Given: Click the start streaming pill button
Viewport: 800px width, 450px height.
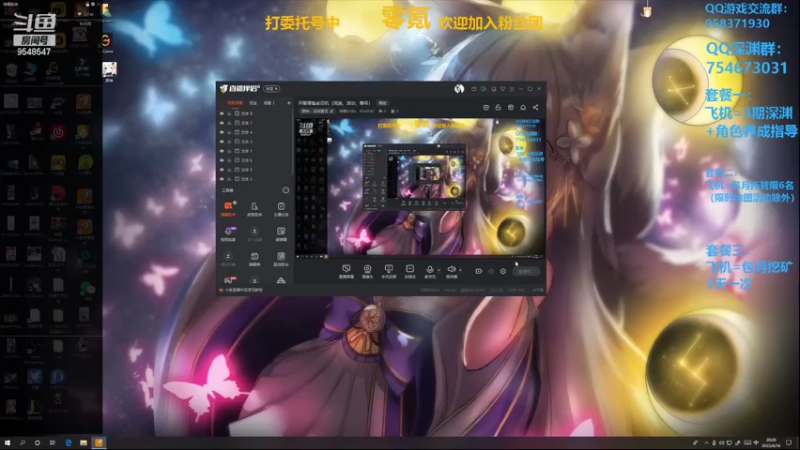Looking at the screenshot, I should click(x=526, y=271).
